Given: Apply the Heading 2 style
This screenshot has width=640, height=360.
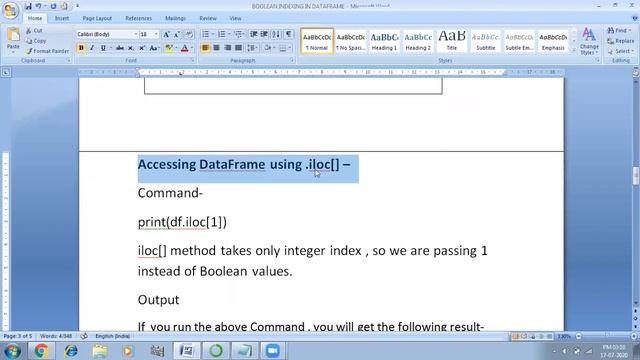Looking at the screenshot, I should (418, 41).
